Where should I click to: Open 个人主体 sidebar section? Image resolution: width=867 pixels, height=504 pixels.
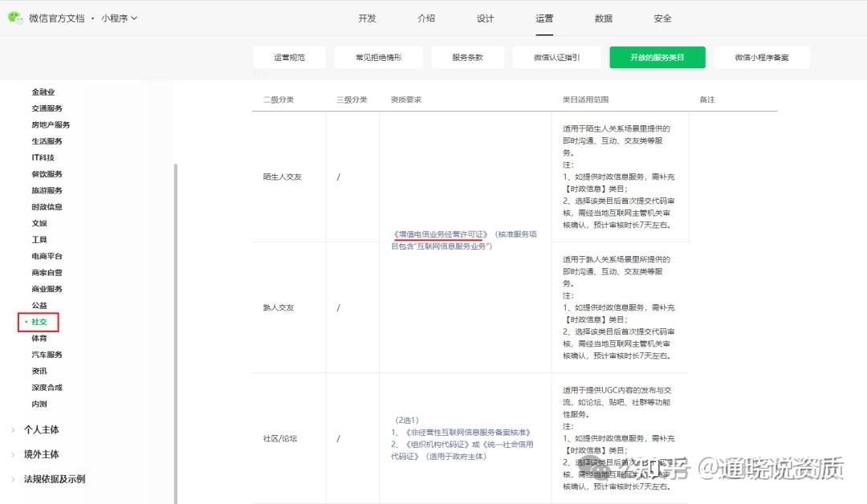coord(42,430)
